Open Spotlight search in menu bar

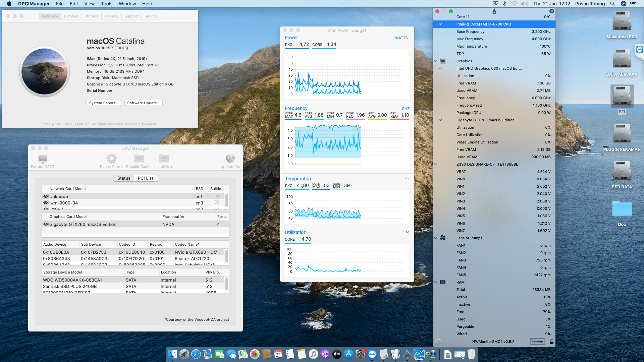612,4
